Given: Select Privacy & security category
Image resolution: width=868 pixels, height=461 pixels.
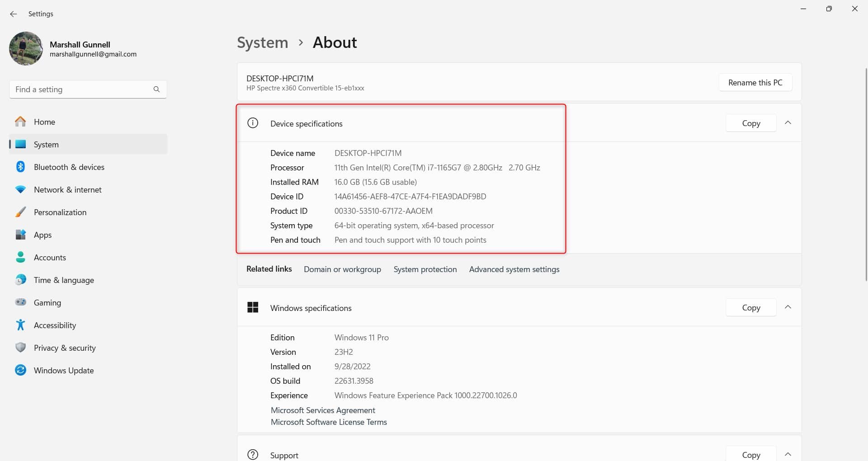Looking at the screenshot, I should tap(88, 348).
